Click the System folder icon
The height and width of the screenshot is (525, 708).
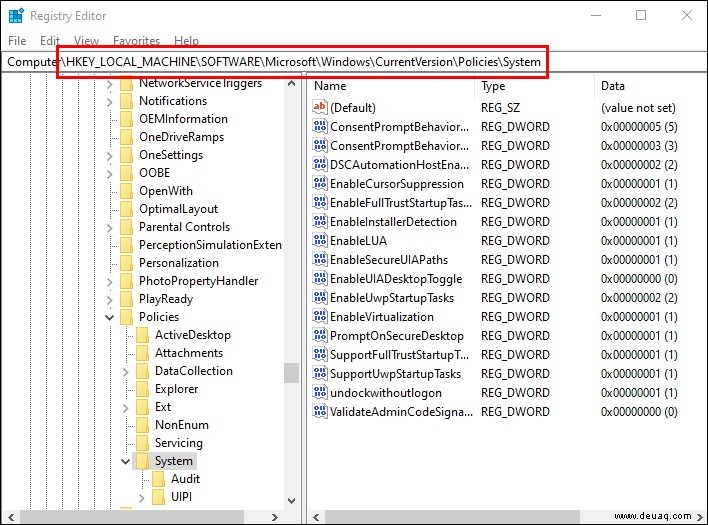tap(143, 460)
